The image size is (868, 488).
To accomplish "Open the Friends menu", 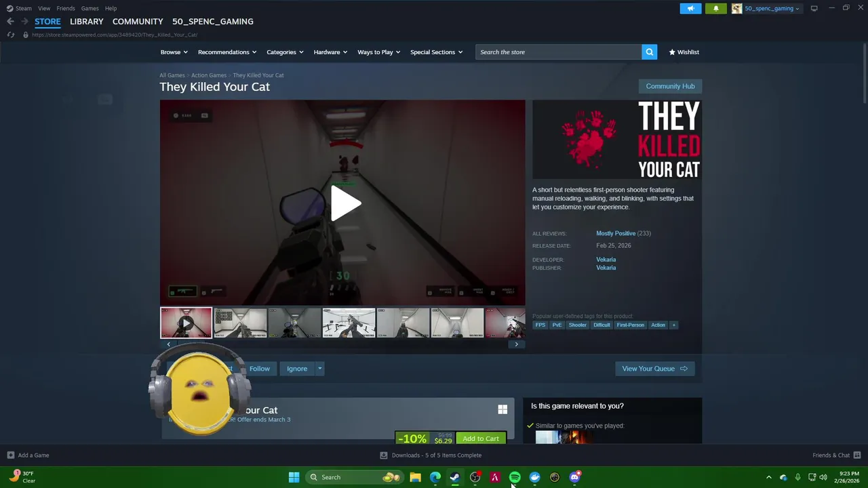I will coord(66,8).
